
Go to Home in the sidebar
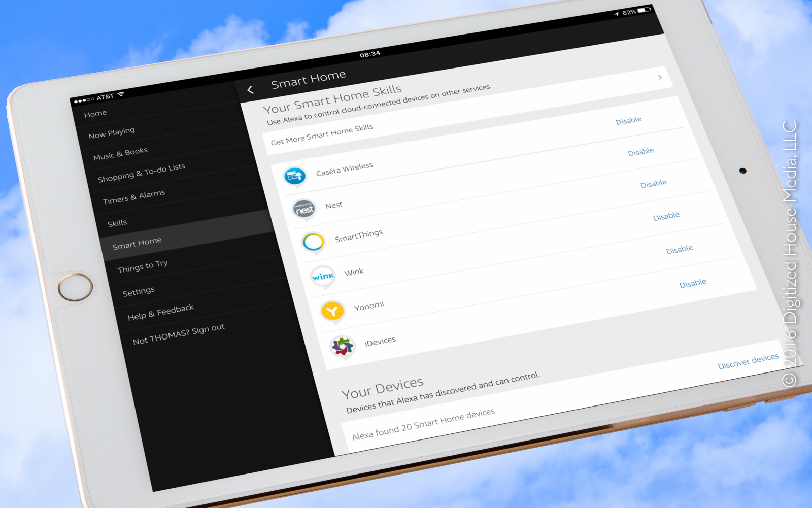(x=95, y=114)
